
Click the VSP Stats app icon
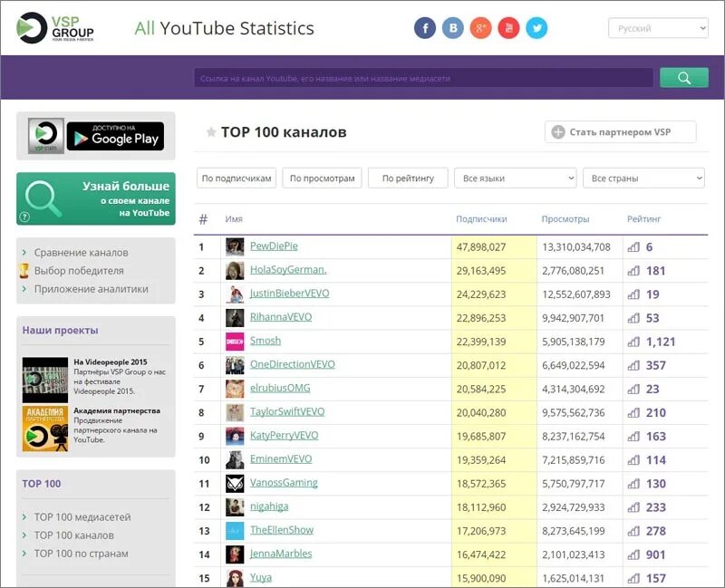pos(46,135)
